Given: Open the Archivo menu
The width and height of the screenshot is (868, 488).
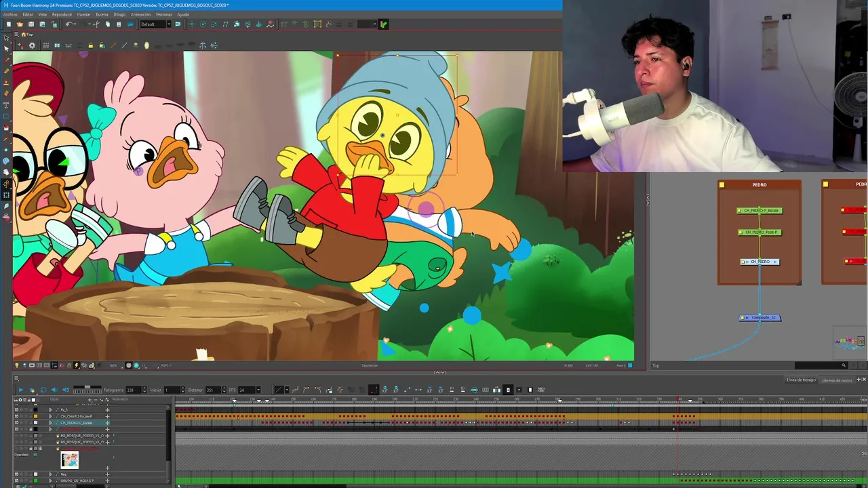Looking at the screenshot, I should click(10, 14).
